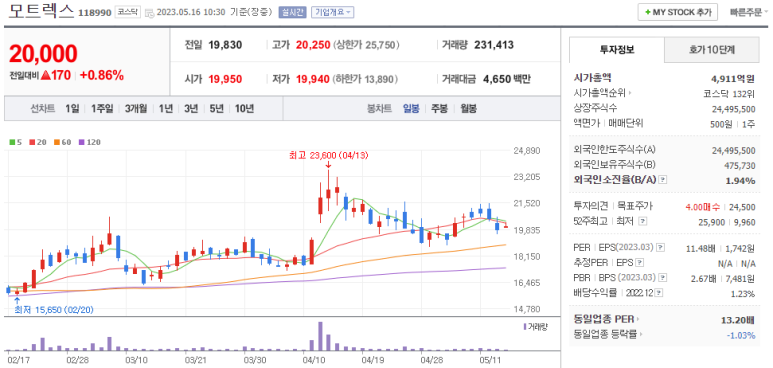This screenshot has height=368, width=773.
Task: Click help icon next to 외국인소진율(B/A)
Action: click(x=663, y=180)
